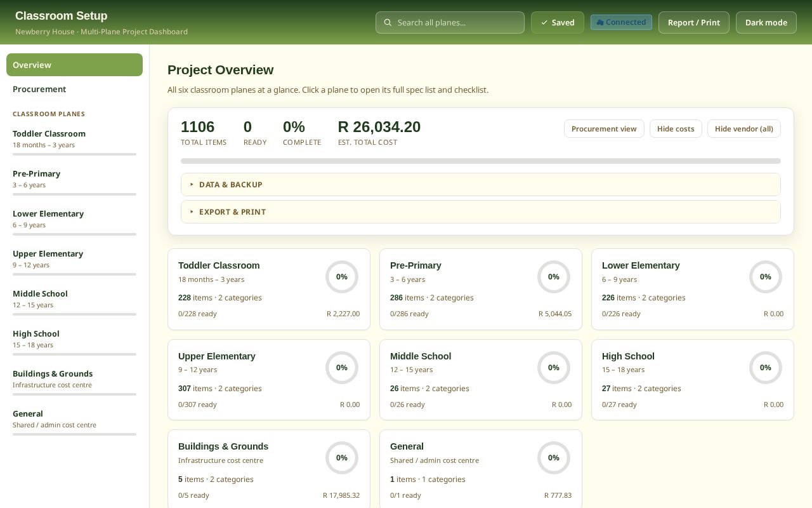Open Buildings & Grounds in sidebar
Viewport: 812px width, 508px height.
point(74,382)
